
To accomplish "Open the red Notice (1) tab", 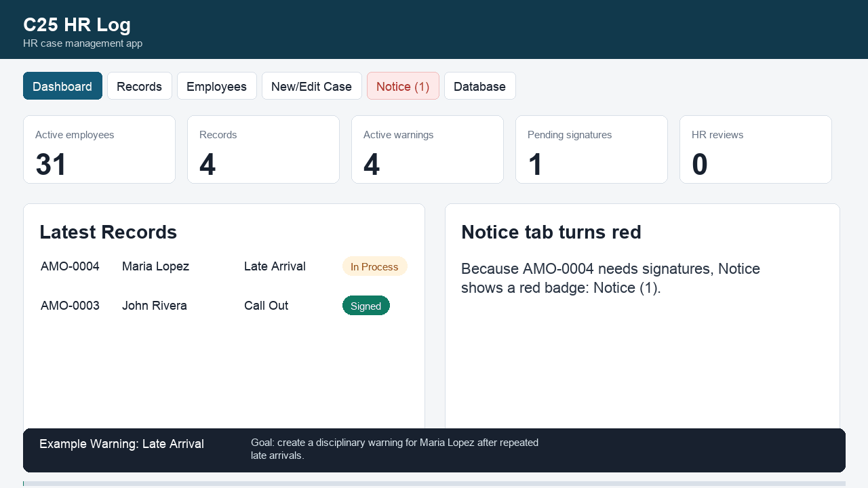I will click(403, 86).
